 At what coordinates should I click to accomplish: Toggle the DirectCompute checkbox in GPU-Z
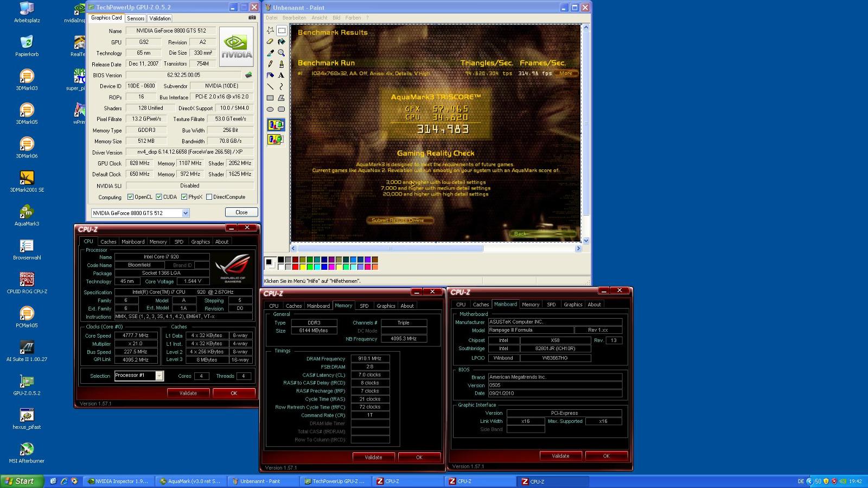(209, 197)
